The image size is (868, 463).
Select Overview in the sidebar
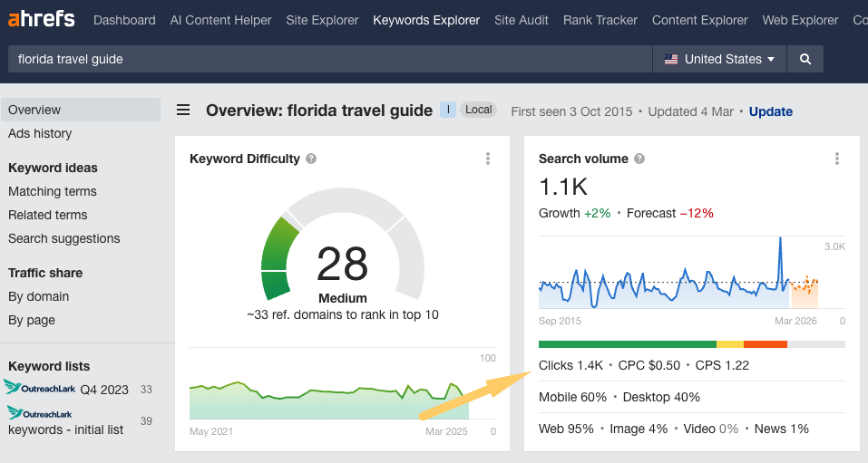81,110
